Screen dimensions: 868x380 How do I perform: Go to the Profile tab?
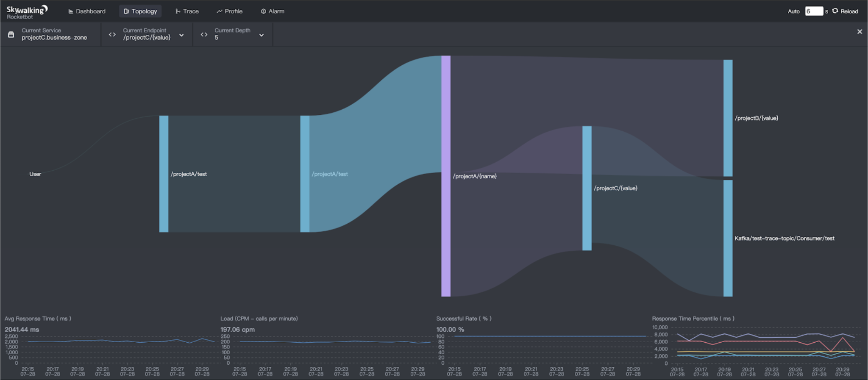click(x=229, y=11)
